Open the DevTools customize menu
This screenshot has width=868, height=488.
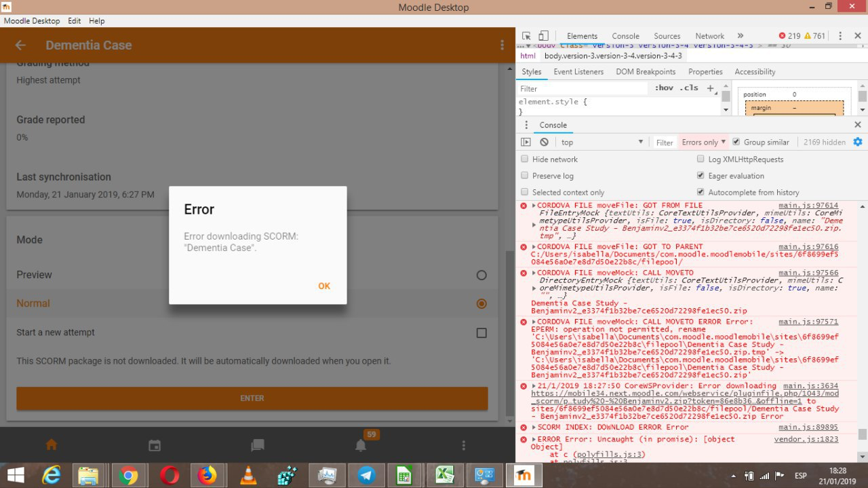coord(841,36)
